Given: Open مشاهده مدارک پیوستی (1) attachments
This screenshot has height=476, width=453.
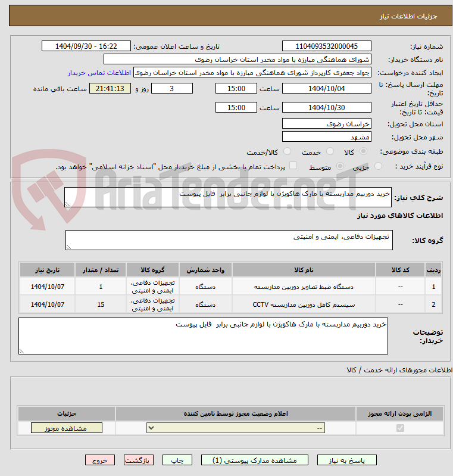Looking at the screenshot, I should (255, 461).
